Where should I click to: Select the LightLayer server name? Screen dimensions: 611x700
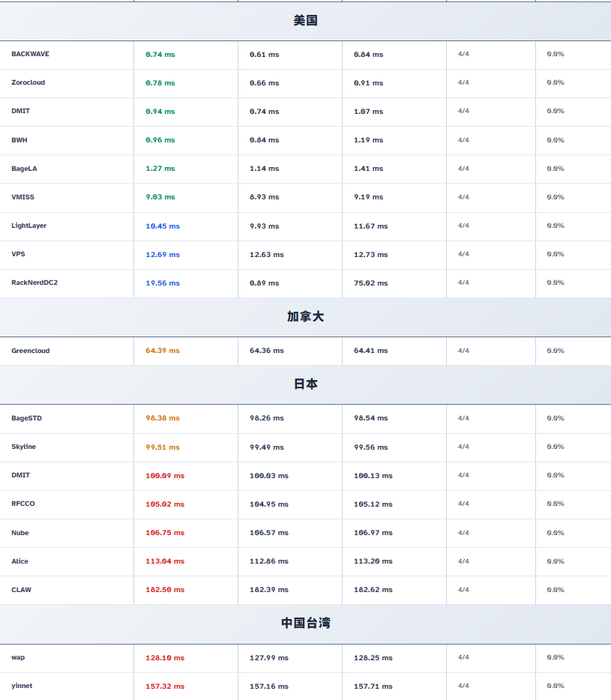coord(28,226)
